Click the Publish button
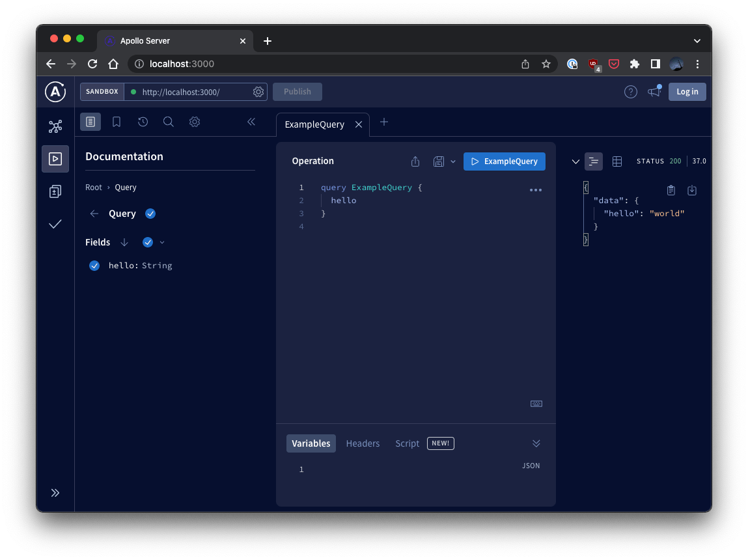The height and width of the screenshot is (560, 748). (298, 92)
